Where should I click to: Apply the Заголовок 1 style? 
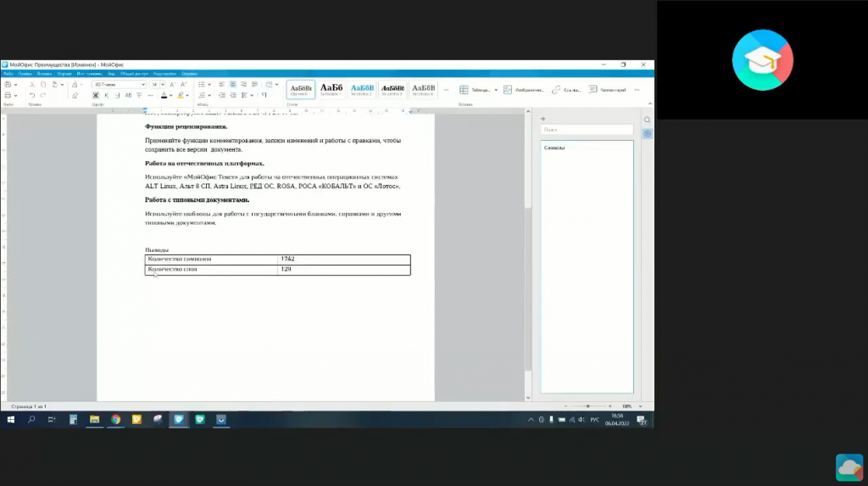pyautogui.click(x=331, y=89)
